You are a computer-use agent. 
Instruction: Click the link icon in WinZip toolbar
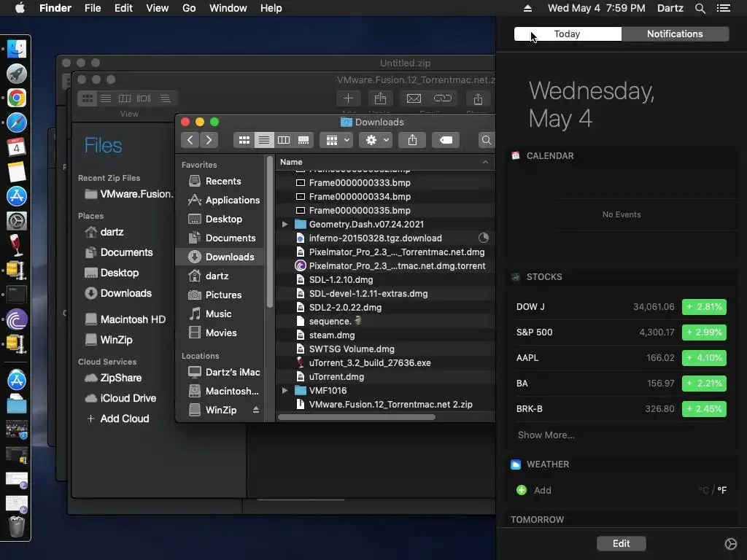click(x=443, y=98)
